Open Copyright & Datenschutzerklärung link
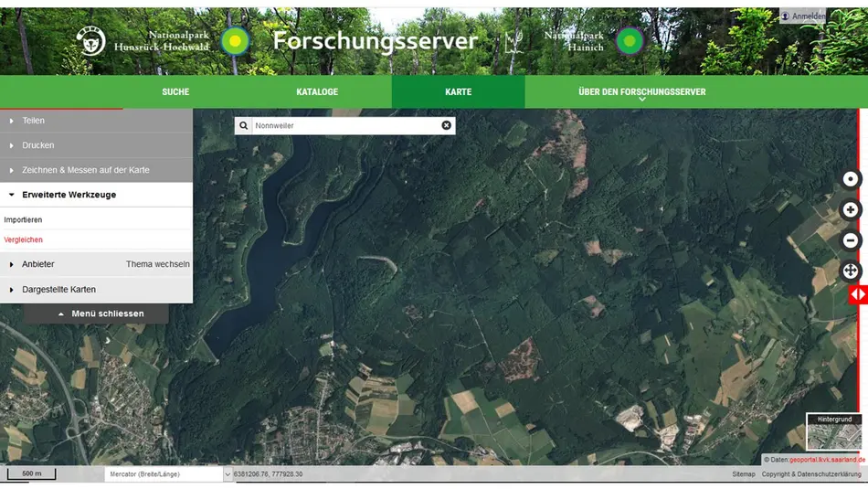 click(811, 474)
